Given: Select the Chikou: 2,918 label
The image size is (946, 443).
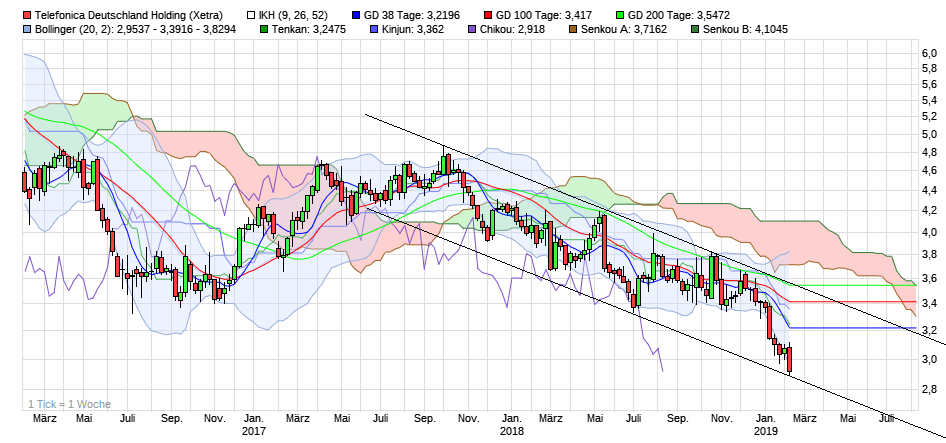Looking at the screenshot, I should (513, 29).
